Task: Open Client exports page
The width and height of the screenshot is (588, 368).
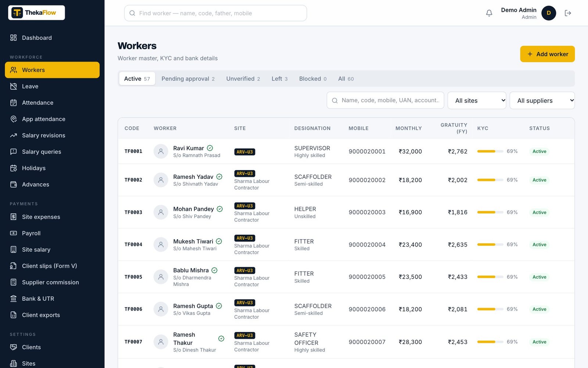Action: (x=52, y=315)
